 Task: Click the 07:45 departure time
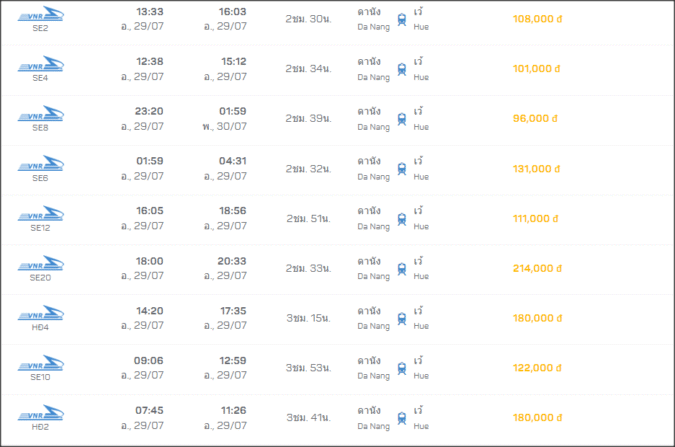click(149, 410)
